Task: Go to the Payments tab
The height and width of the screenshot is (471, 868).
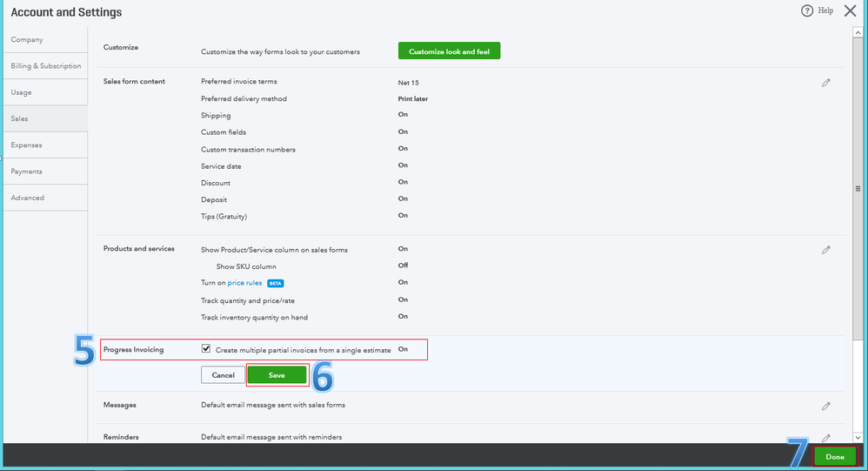Action: [27, 172]
